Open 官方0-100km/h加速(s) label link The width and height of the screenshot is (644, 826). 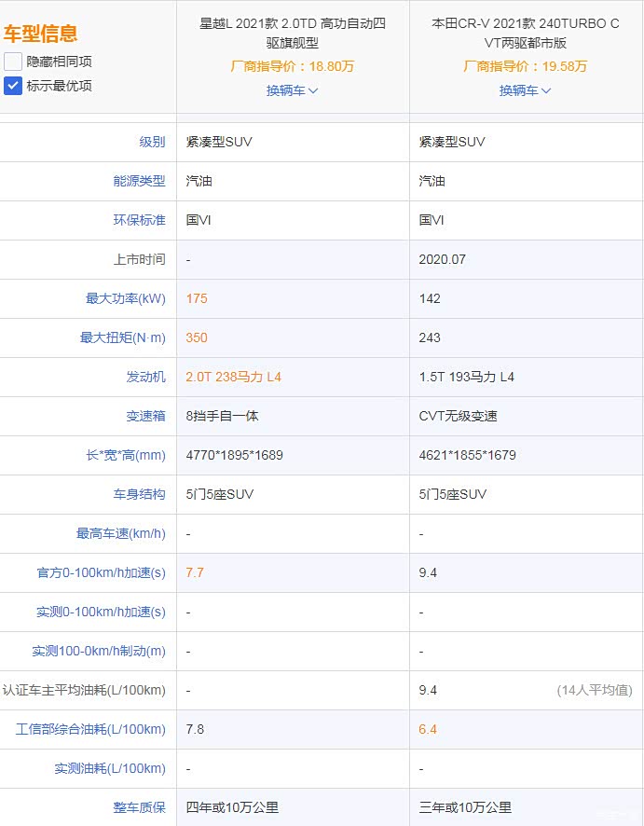[101, 572]
